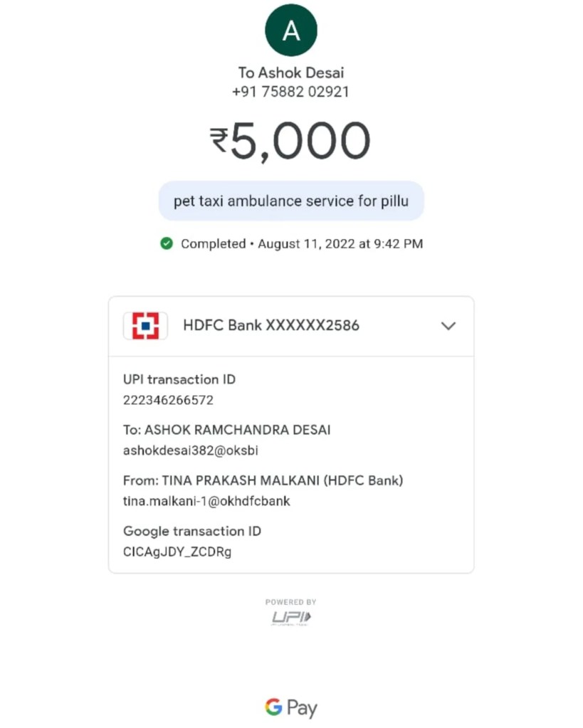Screen dimensions: 583x728
Task: Tap Google transaction ID CICAgJDY_ZCDRg
Action: coord(177,552)
